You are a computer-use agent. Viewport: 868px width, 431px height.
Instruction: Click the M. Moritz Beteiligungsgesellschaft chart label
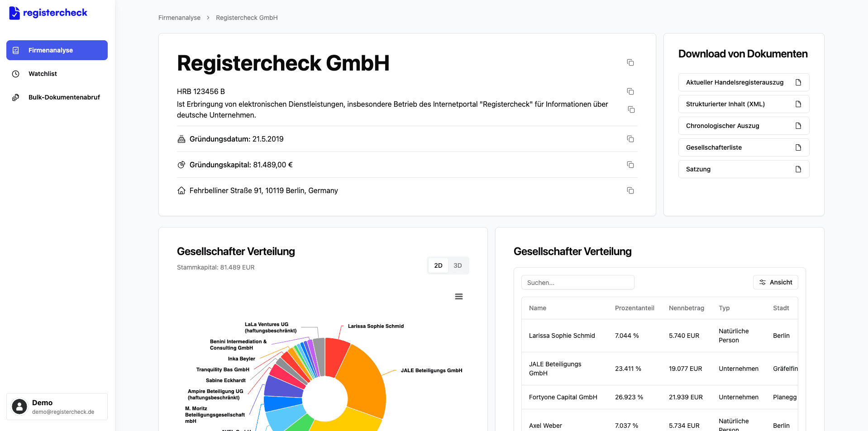click(215, 415)
